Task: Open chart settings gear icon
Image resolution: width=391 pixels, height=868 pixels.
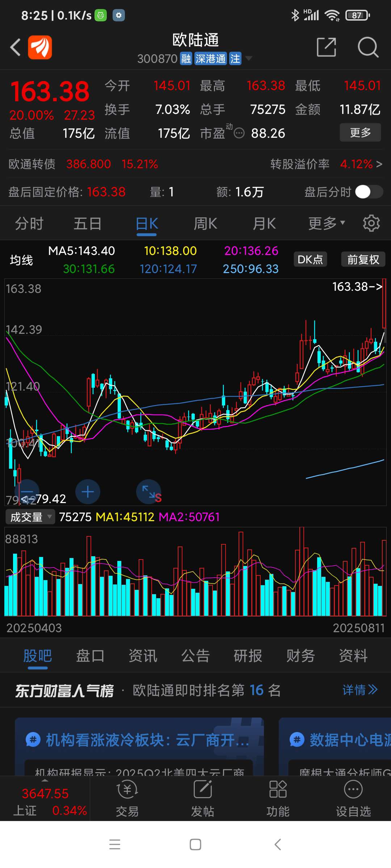Action: [371, 223]
